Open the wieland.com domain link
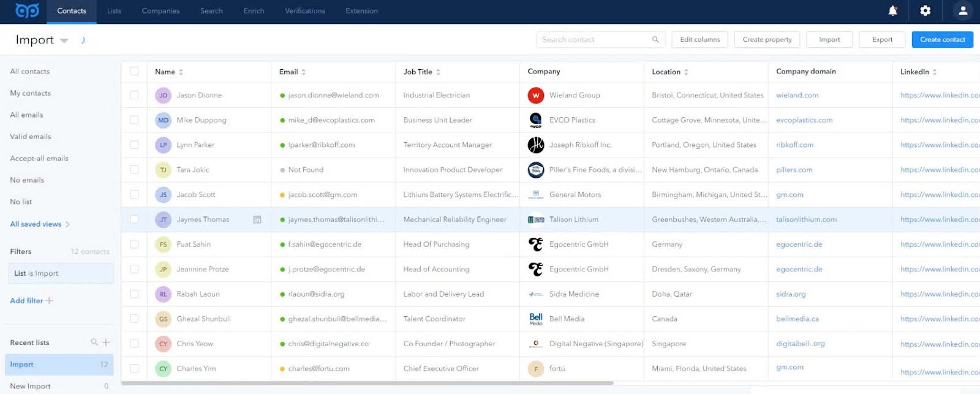The height and width of the screenshot is (394, 980). tap(797, 95)
